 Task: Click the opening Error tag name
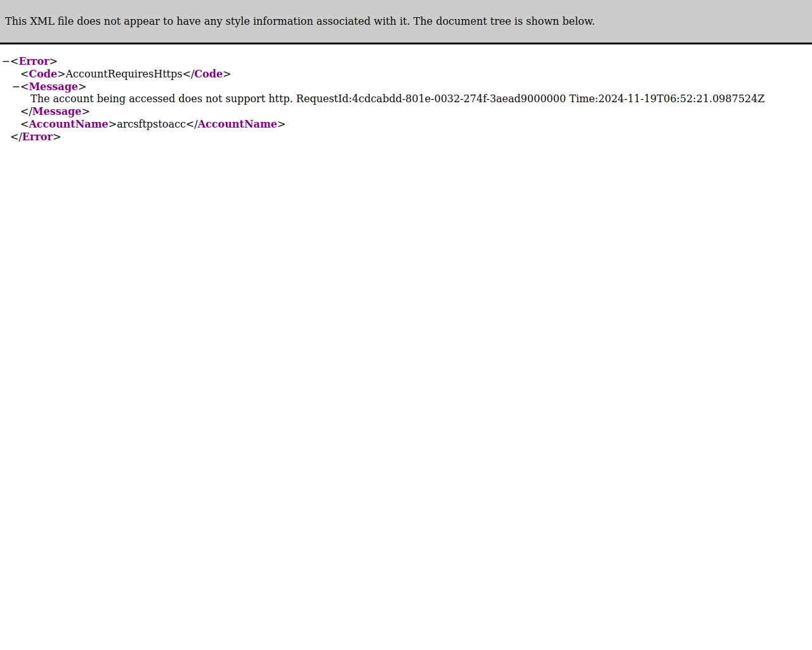[x=34, y=62]
